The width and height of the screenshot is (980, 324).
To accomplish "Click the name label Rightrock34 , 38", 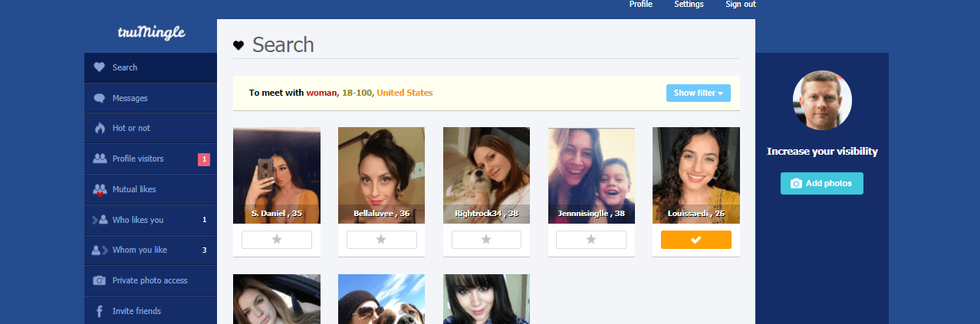I will [x=486, y=214].
